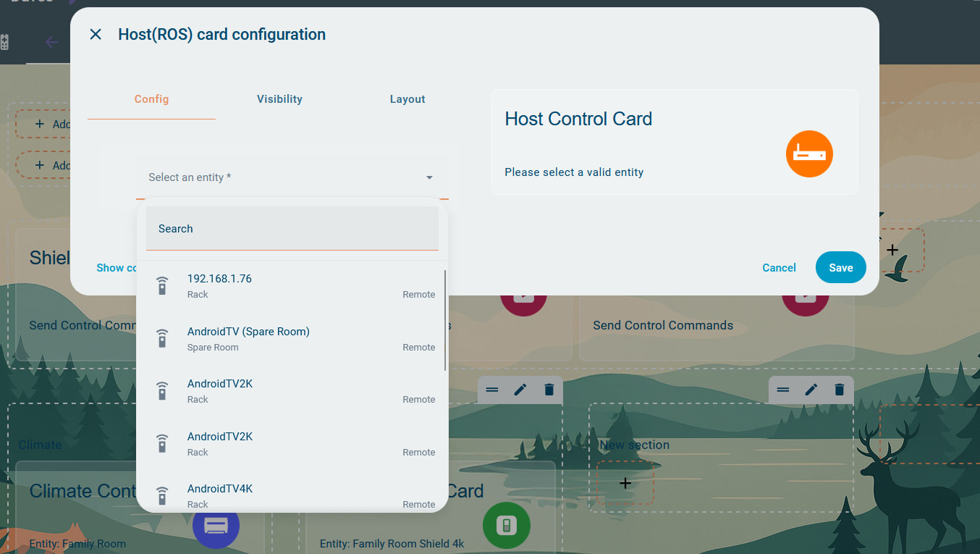
Task: Click the plus icon inside New section
Action: click(625, 483)
